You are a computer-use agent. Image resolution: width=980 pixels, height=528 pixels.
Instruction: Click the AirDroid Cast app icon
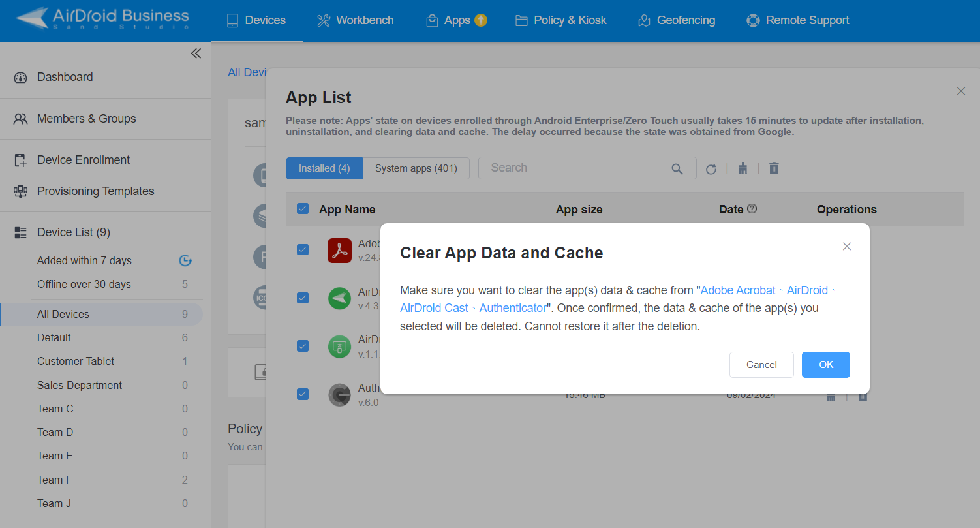(339, 347)
